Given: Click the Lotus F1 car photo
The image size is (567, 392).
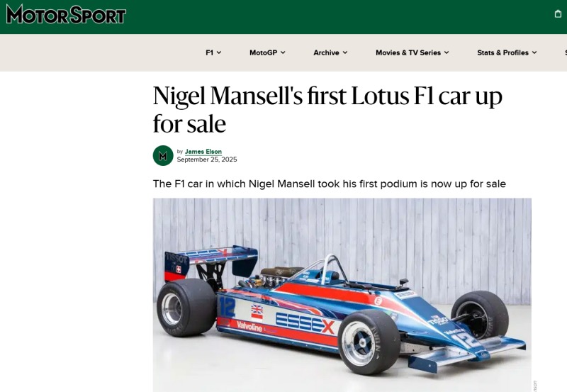Looking at the screenshot, I should coord(342,295).
